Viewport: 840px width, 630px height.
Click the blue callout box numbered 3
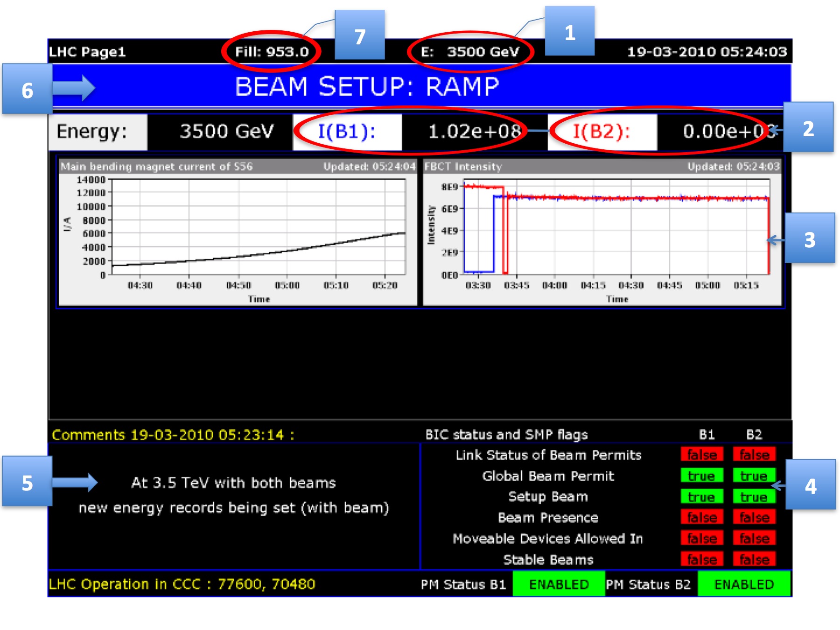click(810, 238)
